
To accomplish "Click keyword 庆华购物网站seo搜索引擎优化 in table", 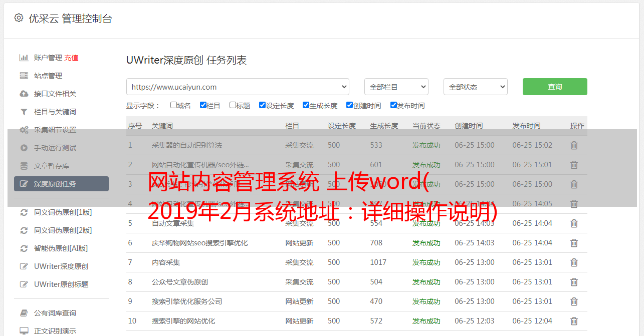I will 199,243.
